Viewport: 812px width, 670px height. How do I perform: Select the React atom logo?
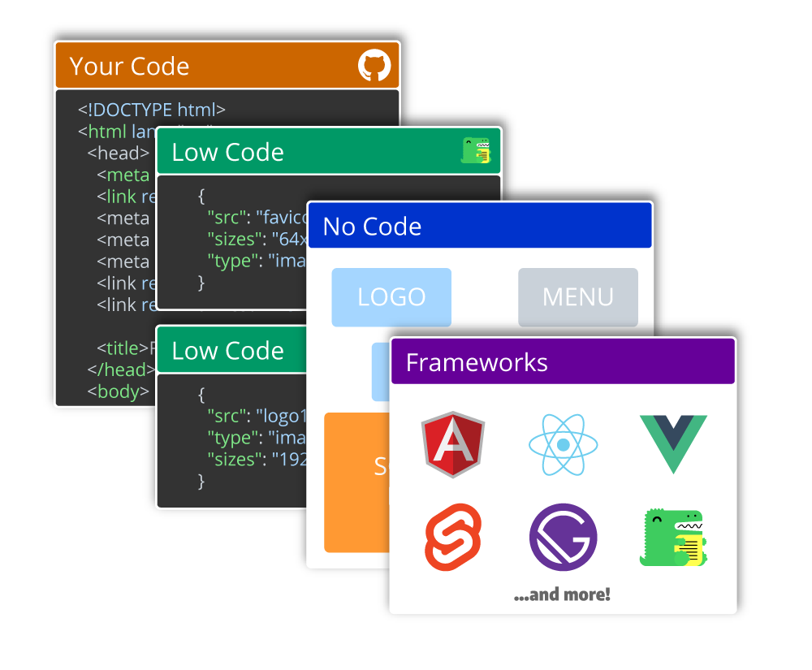(x=563, y=445)
